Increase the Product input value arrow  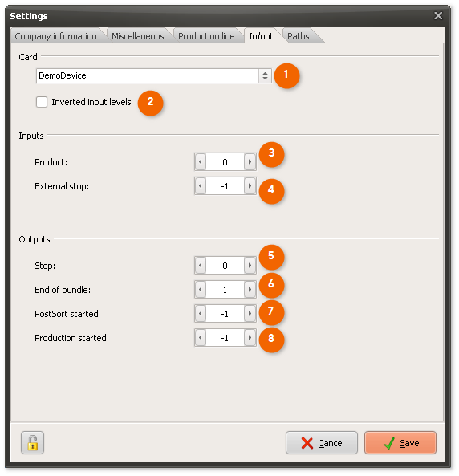click(250, 162)
